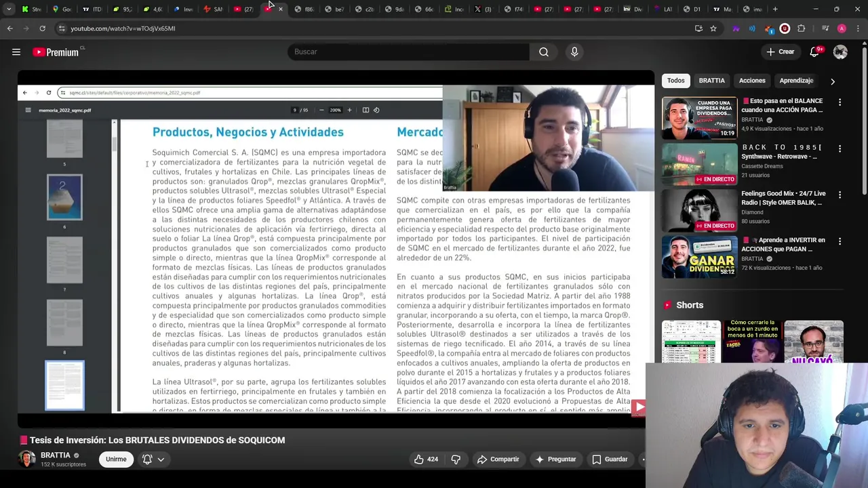
Task: Open 'Cómo cerrarle la boca' Shorts thumbnail
Action: tap(753, 342)
